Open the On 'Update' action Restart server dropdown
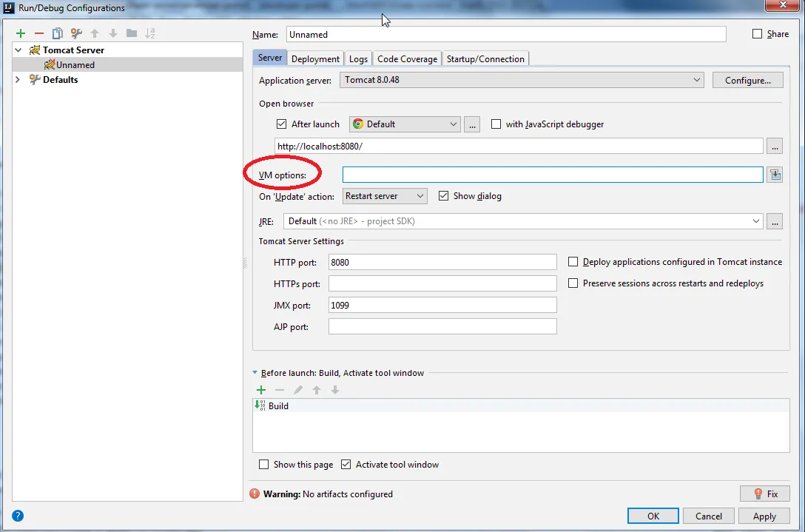This screenshot has width=805, height=532. coord(385,196)
